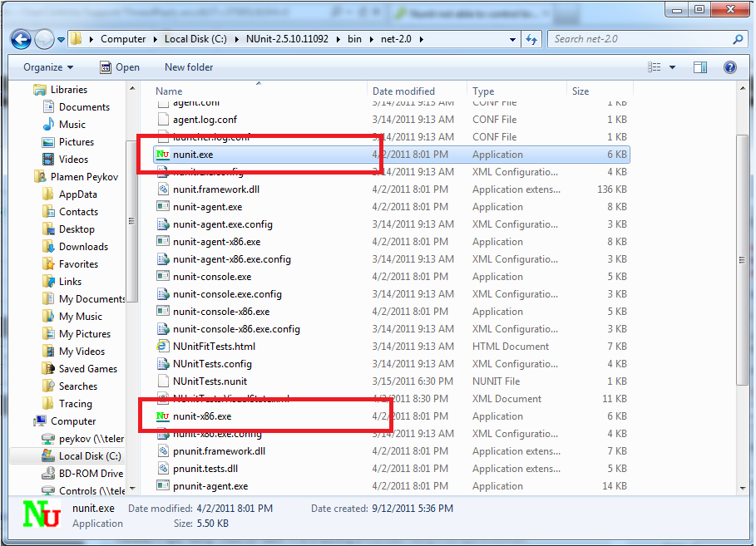This screenshot has height=546, width=756.
Task: Select Local Disk (C:) in the breadcrumb
Action: [x=195, y=39]
